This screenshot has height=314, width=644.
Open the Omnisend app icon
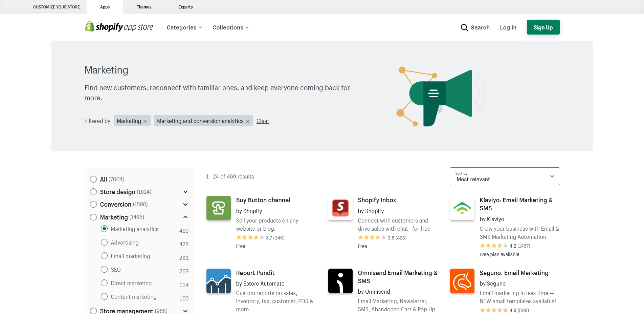(x=340, y=281)
